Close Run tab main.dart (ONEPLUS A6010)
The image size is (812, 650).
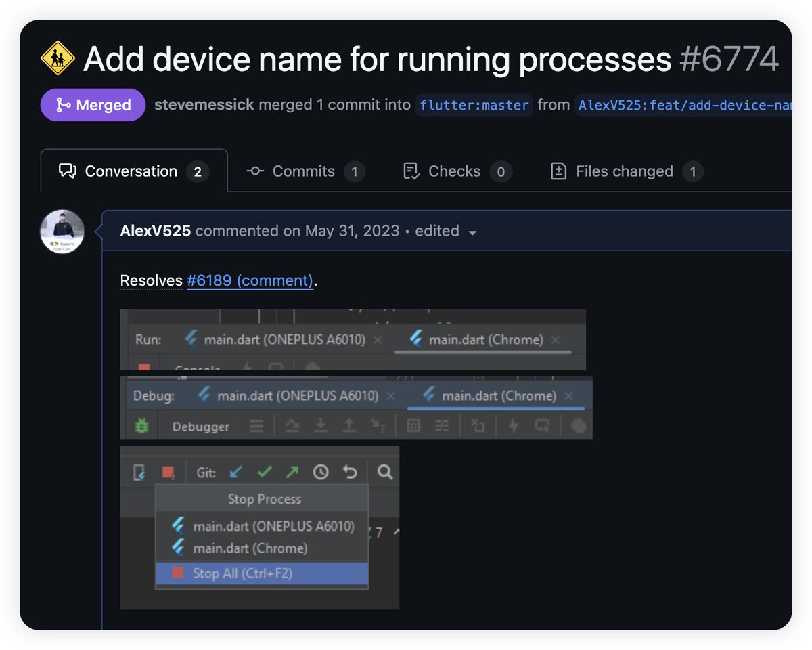pyautogui.click(x=378, y=340)
